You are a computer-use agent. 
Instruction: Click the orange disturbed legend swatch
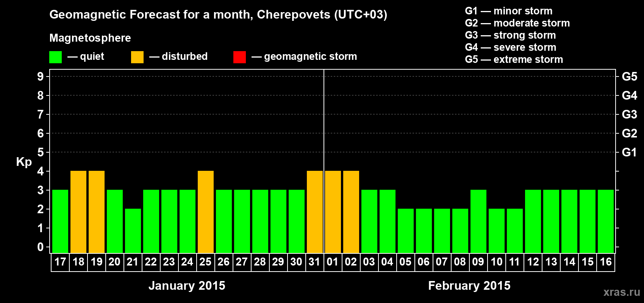[x=138, y=57]
